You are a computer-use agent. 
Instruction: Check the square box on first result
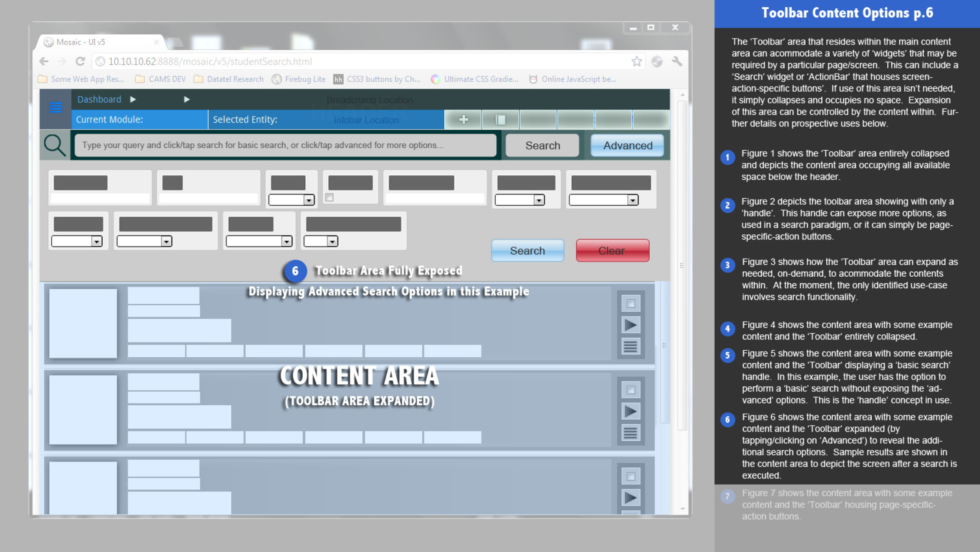click(x=631, y=303)
